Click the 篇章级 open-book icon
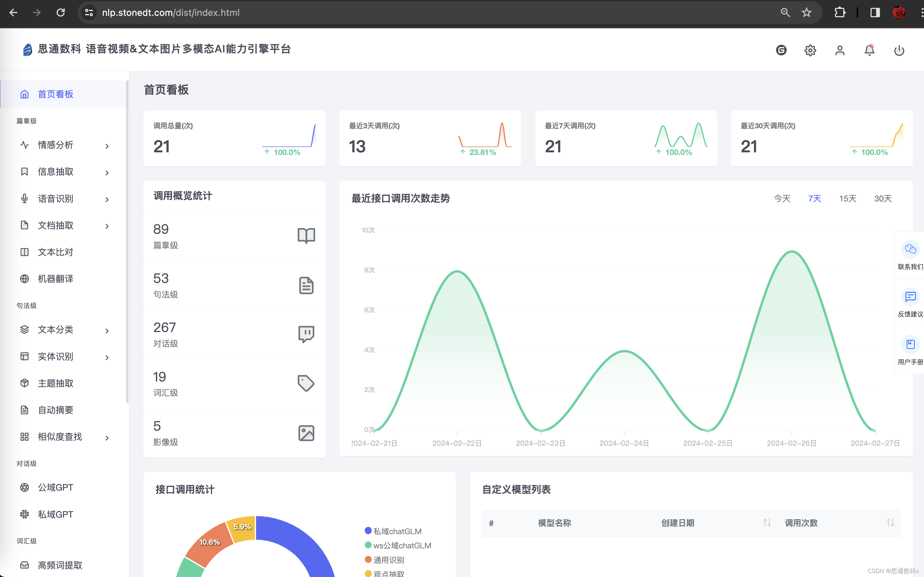Viewport: 924px width, 577px height. point(306,235)
